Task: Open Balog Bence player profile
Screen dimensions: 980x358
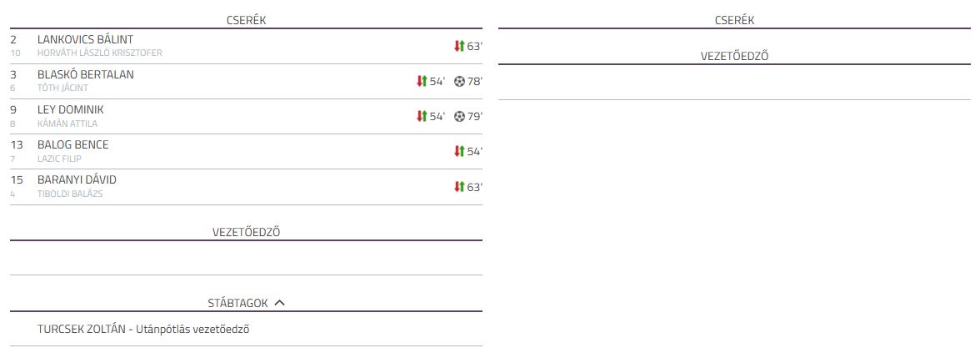Action: click(x=72, y=144)
